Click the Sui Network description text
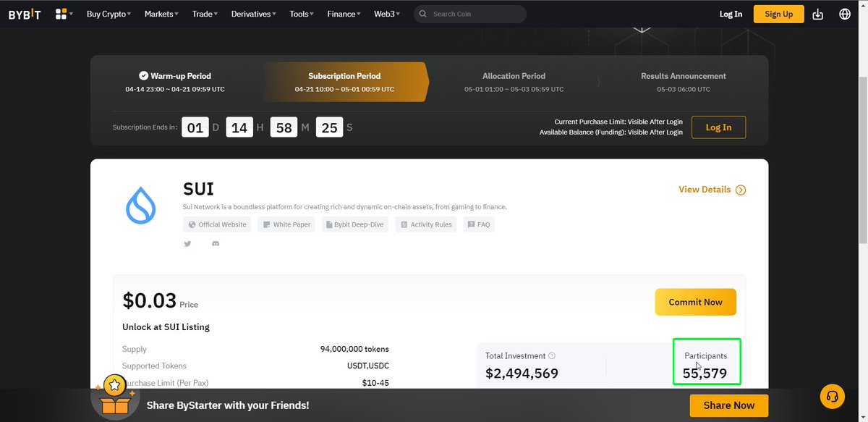Viewport: 868px width, 422px height. (x=345, y=207)
